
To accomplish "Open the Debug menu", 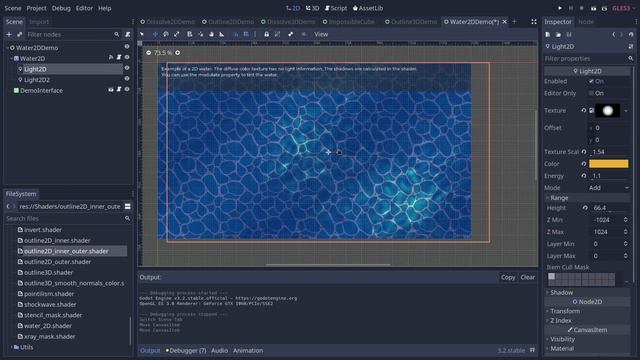I will (61, 8).
